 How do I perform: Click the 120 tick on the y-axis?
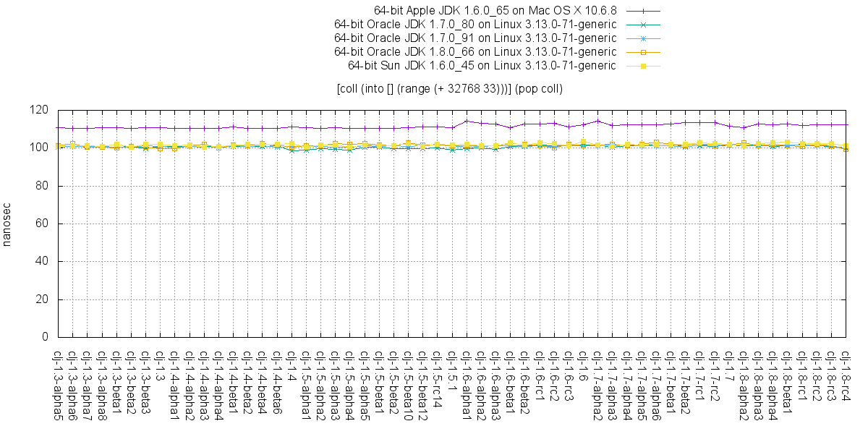tap(39, 111)
